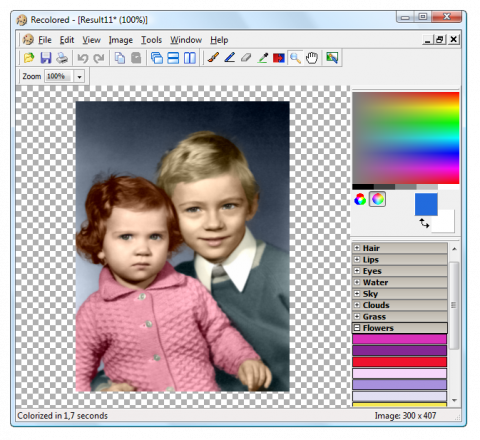Copy using the copy pages icon
This screenshot has height=440, width=480.
point(120,58)
